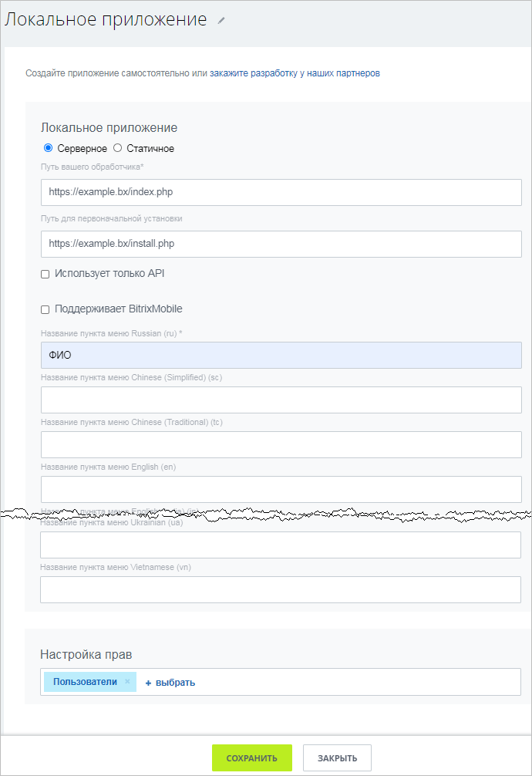Open the закажите разработку link

click(x=254, y=73)
